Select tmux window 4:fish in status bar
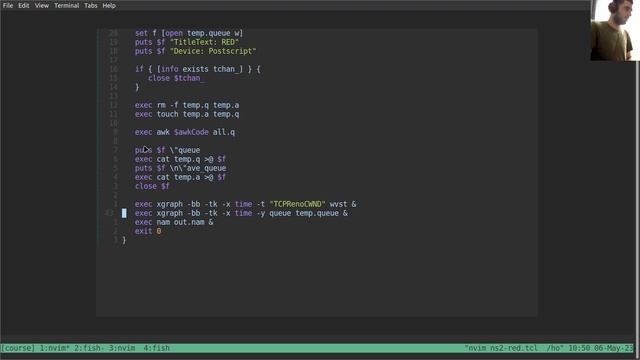Image resolution: width=640 pixels, height=360 pixels. [156, 348]
